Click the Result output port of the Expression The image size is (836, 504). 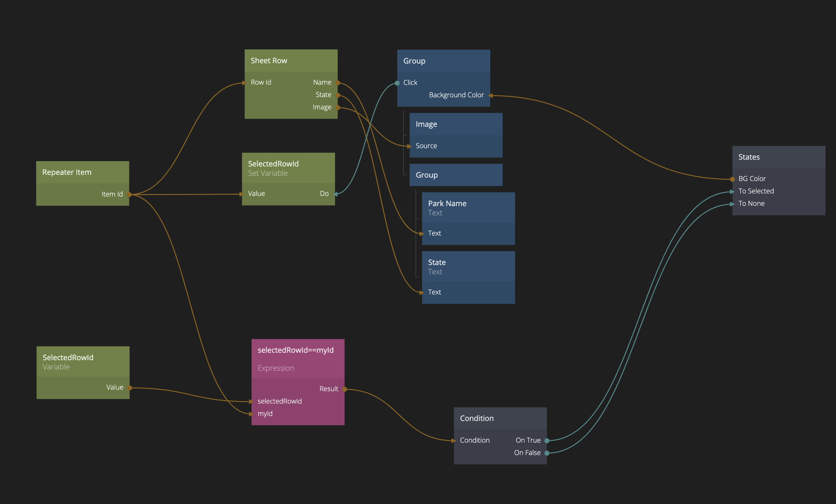pyautogui.click(x=345, y=389)
